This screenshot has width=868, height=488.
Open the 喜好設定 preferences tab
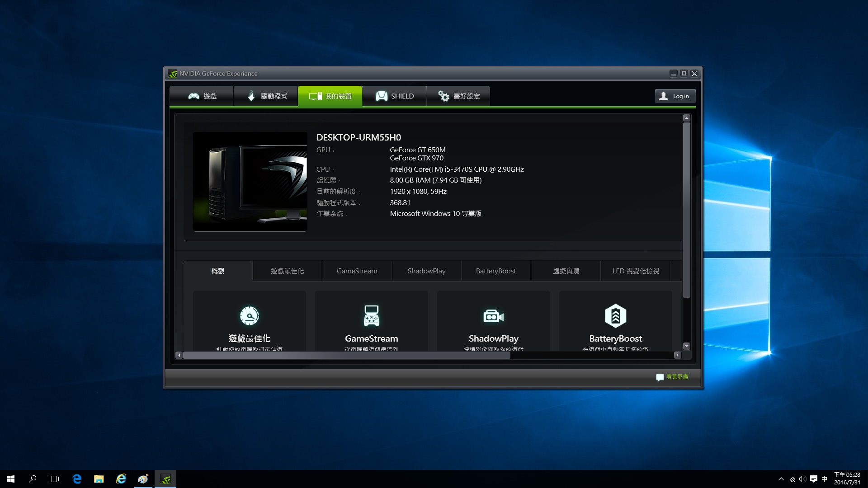[458, 96]
